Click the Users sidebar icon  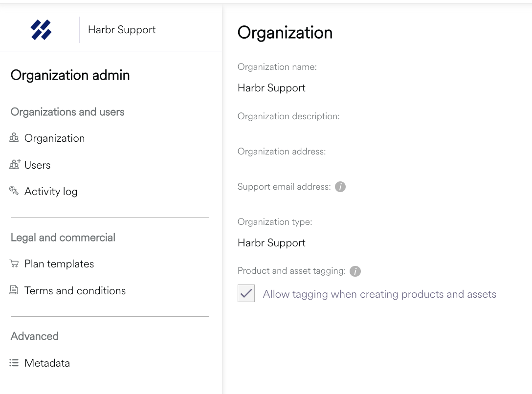pos(15,164)
